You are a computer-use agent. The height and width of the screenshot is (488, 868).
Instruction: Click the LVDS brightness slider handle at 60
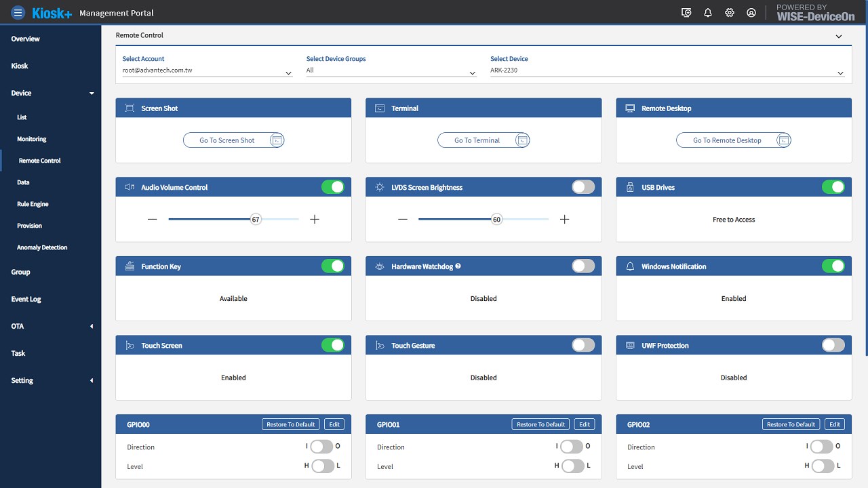(496, 220)
